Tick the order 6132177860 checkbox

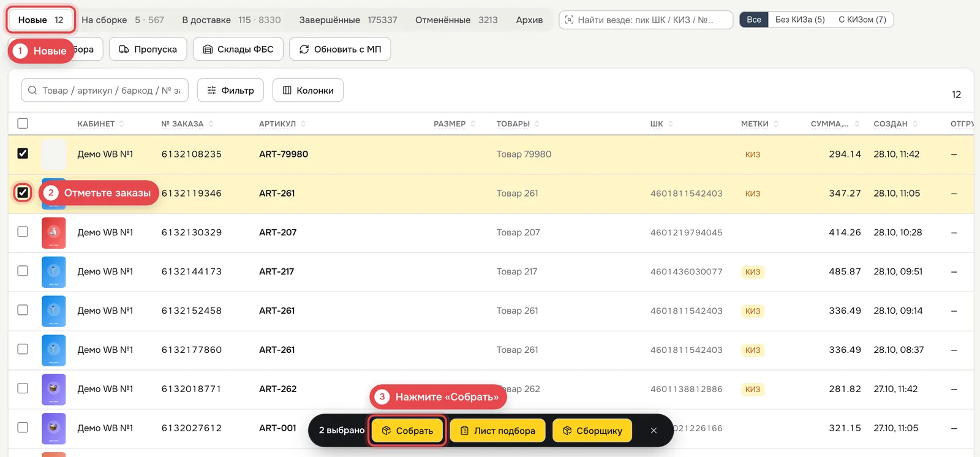pos(23,349)
